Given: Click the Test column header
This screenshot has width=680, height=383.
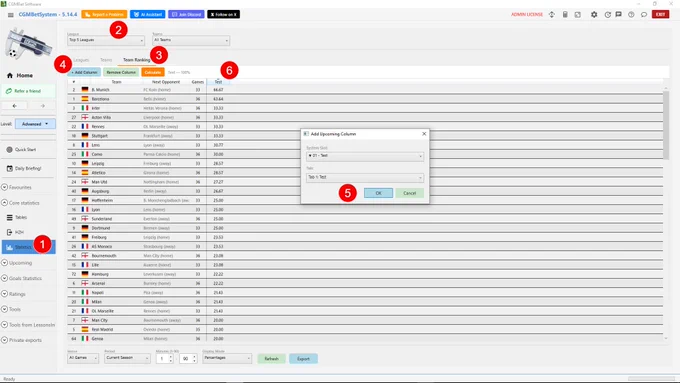Looking at the screenshot, I should [218, 82].
